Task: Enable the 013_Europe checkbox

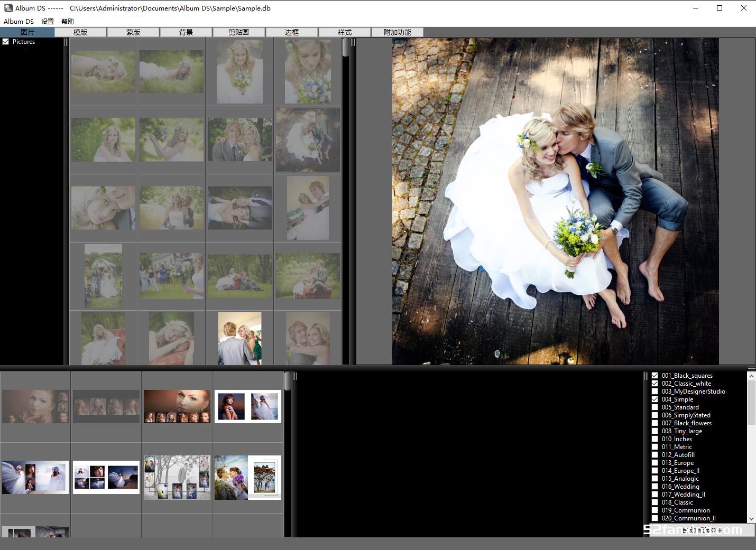Action: pyautogui.click(x=655, y=463)
